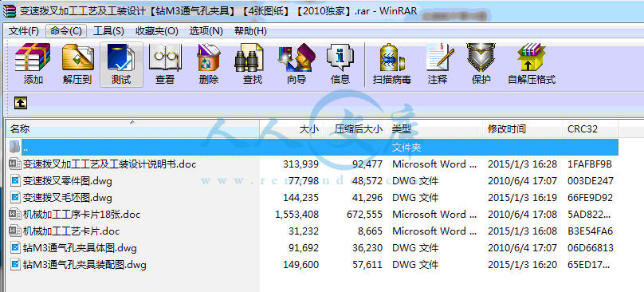Click the highlighted 文件夹 type cell
Viewport: 644px width, 292px height.
[406, 148]
